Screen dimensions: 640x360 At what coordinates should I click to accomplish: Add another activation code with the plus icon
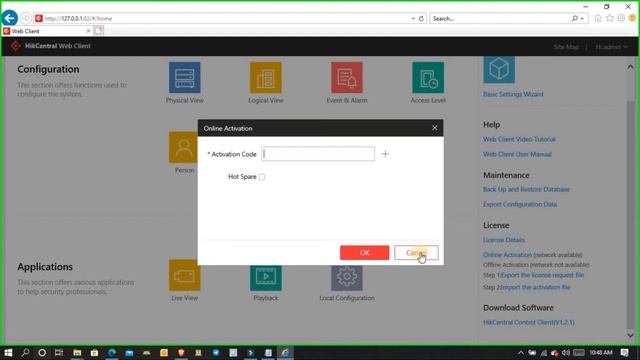tap(385, 154)
